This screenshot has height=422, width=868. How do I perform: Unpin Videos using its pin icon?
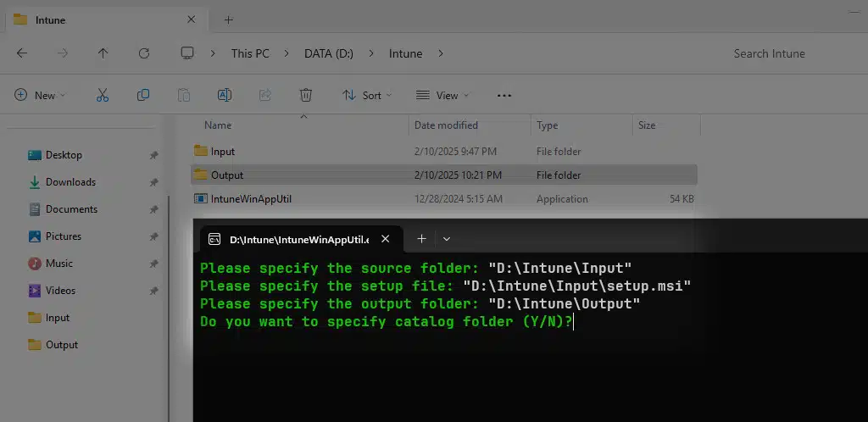pos(154,291)
